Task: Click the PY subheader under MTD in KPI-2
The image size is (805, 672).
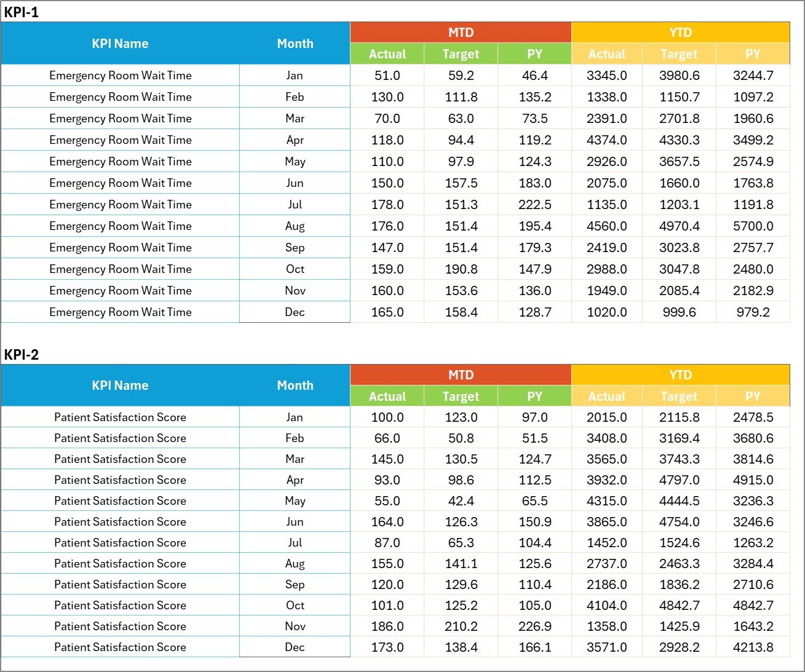Action: tap(534, 396)
